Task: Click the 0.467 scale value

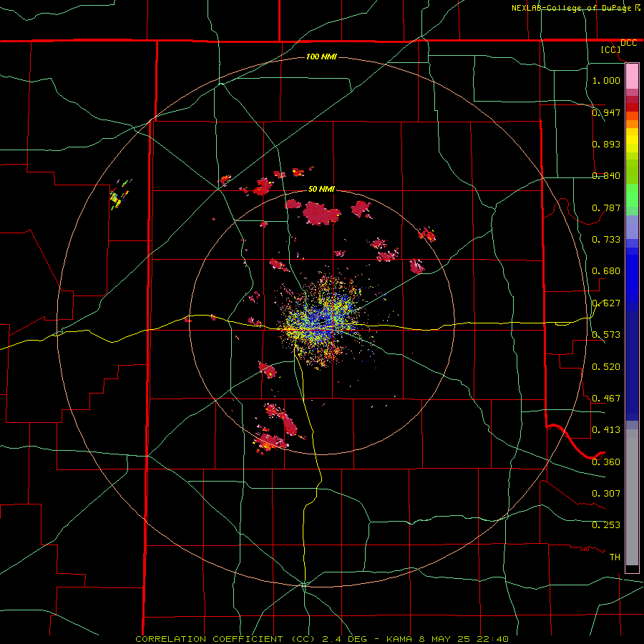Action: click(x=606, y=398)
